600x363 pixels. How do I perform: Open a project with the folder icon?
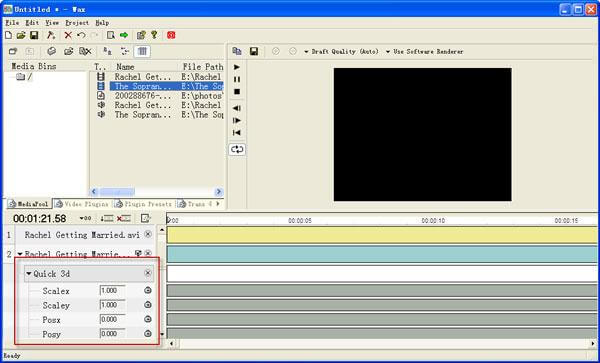point(21,35)
